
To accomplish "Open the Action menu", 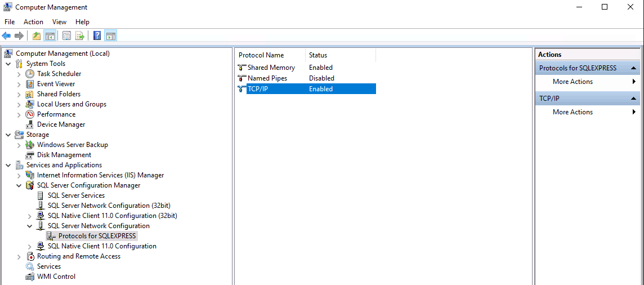I will tap(33, 22).
